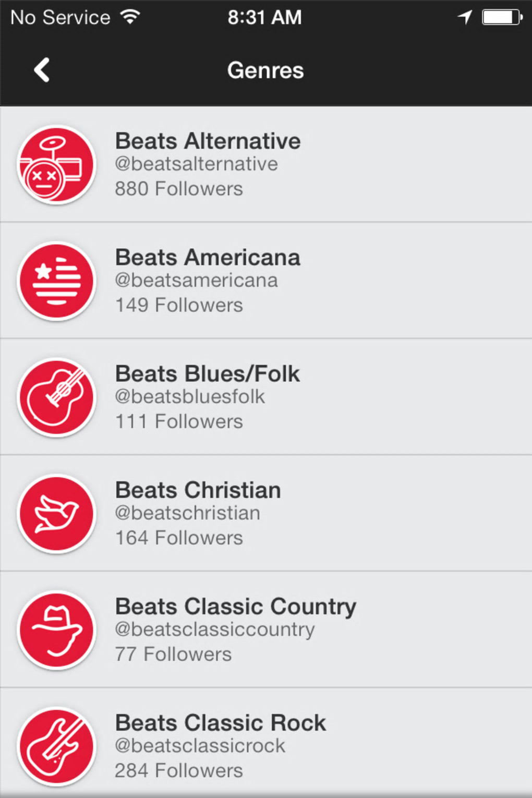Screen dimensions: 532x798
Task: Open the Beats Americana genre title
Action: (208, 257)
